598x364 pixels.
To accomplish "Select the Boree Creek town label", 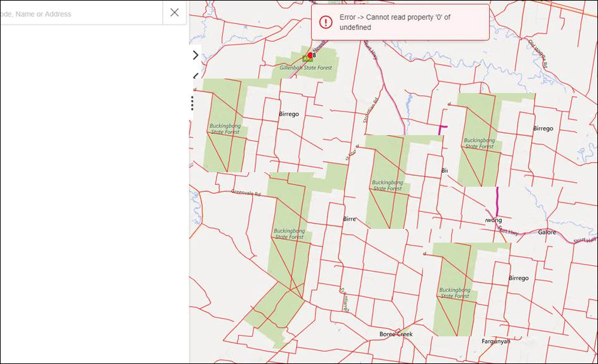I will pyautogui.click(x=396, y=334).
